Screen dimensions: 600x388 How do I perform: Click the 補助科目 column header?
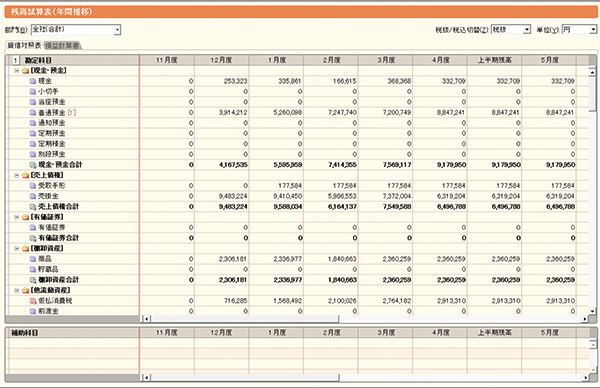(x=73, y=333)
